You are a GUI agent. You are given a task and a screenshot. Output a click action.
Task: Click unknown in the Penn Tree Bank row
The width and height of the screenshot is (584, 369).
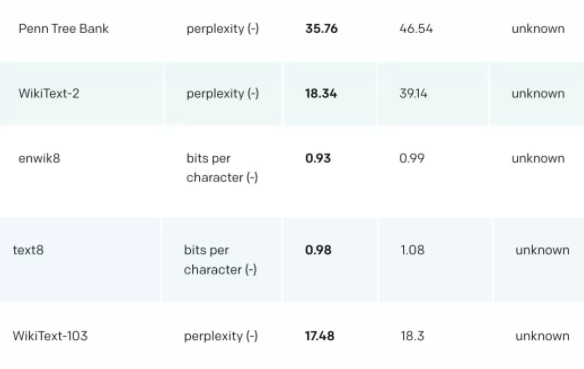coord(538,29)
